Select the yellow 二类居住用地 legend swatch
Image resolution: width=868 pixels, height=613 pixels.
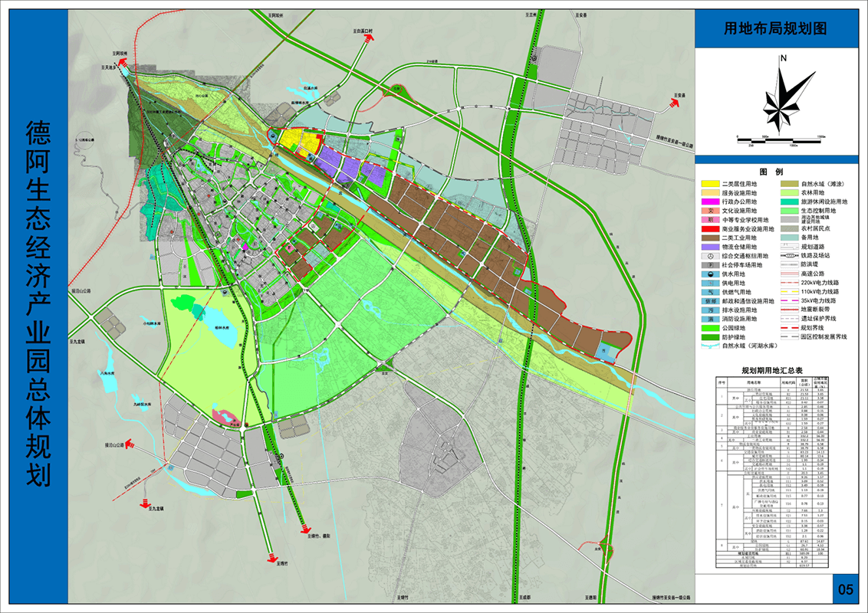click(710, 184)
